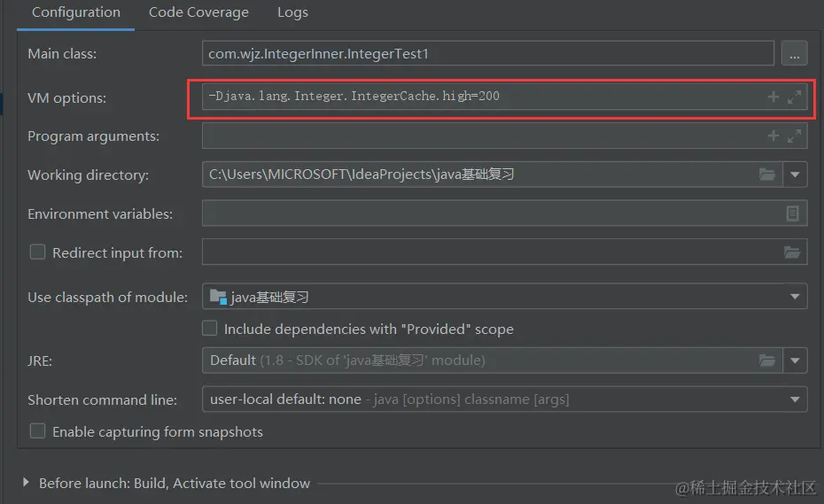This screenshot has height=504, width=824.
Task: Open the Shorten command line dropdown
Action: pos(504,399)
